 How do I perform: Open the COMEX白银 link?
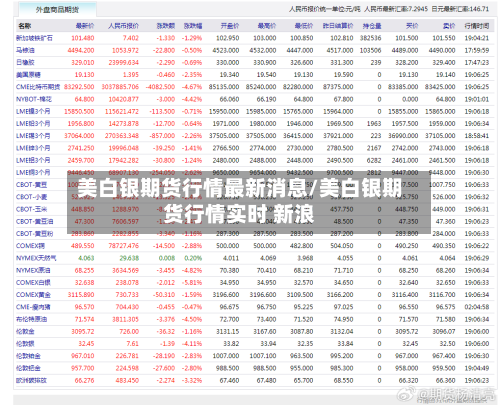[x=33, y=283]
